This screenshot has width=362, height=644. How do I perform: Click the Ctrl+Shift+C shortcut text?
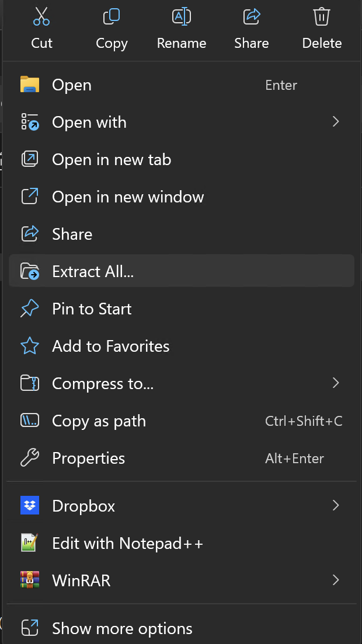(304, 421)
